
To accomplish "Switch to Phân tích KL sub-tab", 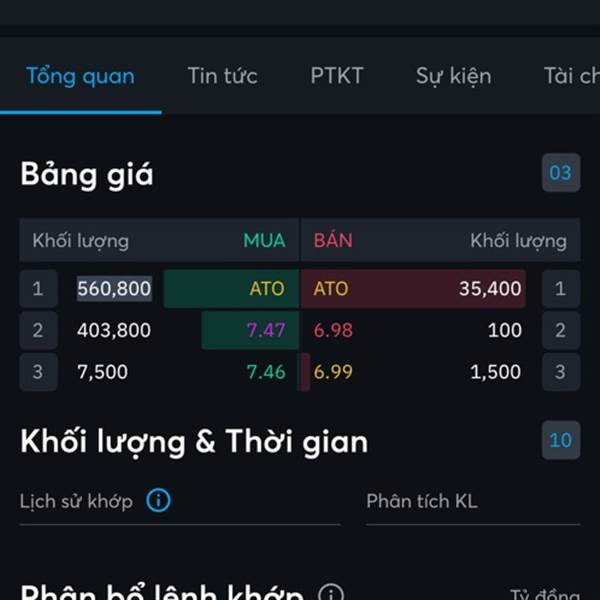I will click(x=422, y=501).
